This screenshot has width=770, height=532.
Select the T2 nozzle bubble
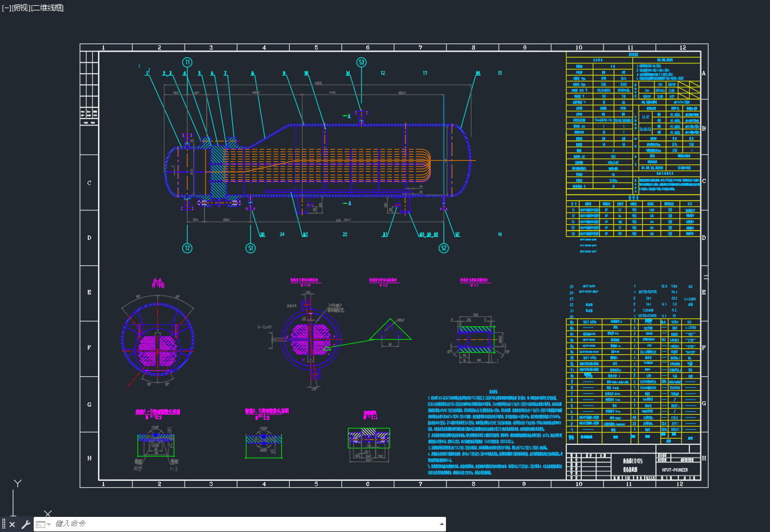(187, 248)
